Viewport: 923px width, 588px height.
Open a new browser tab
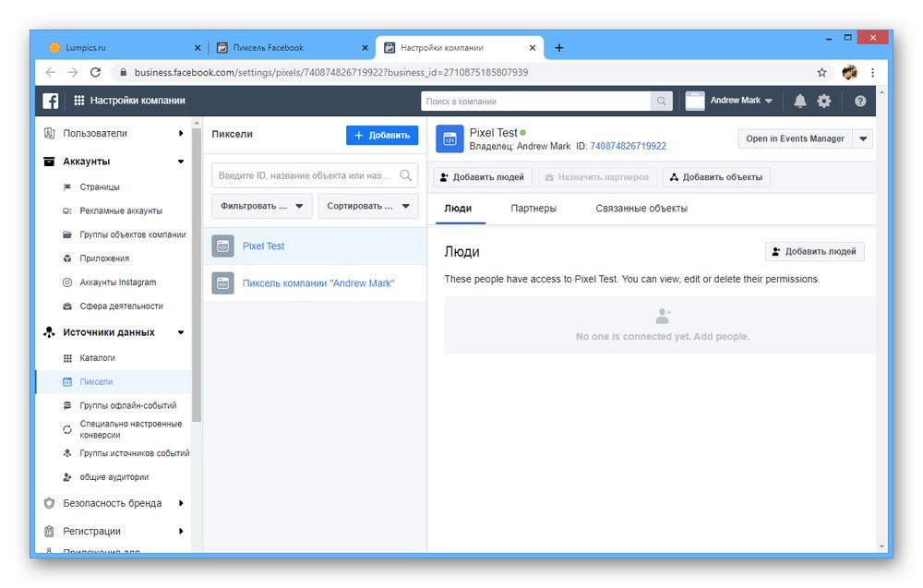click(559, 48)
